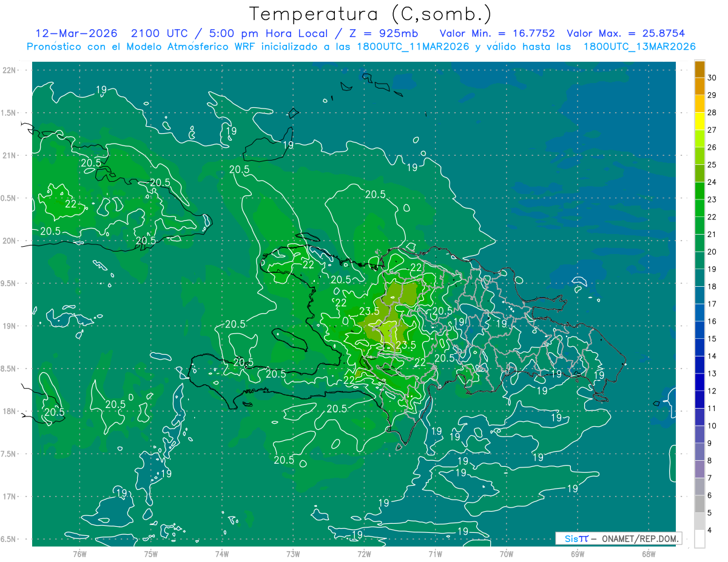
Task: Click the "19N" latitude axis label
Action: (9, 326)
